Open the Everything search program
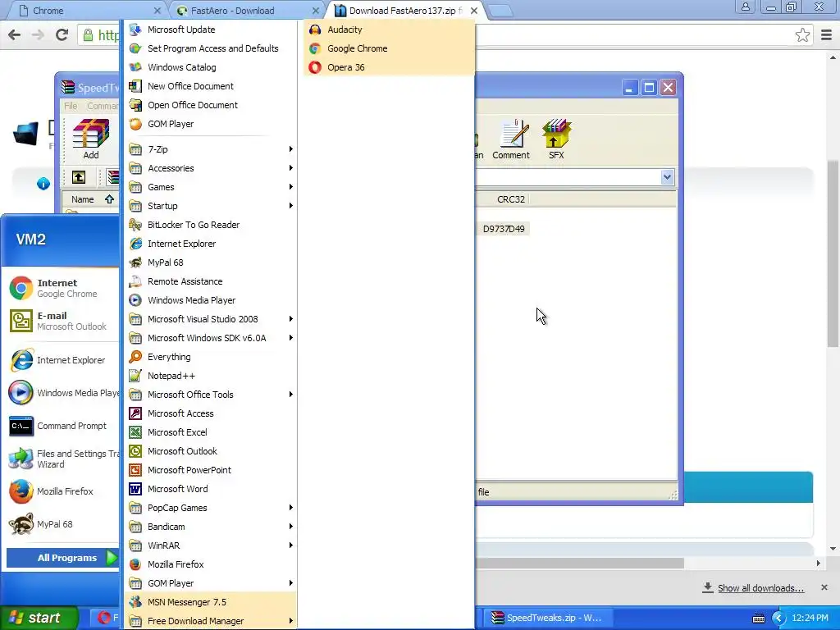 pyautogui.click(x=211, y=357)
